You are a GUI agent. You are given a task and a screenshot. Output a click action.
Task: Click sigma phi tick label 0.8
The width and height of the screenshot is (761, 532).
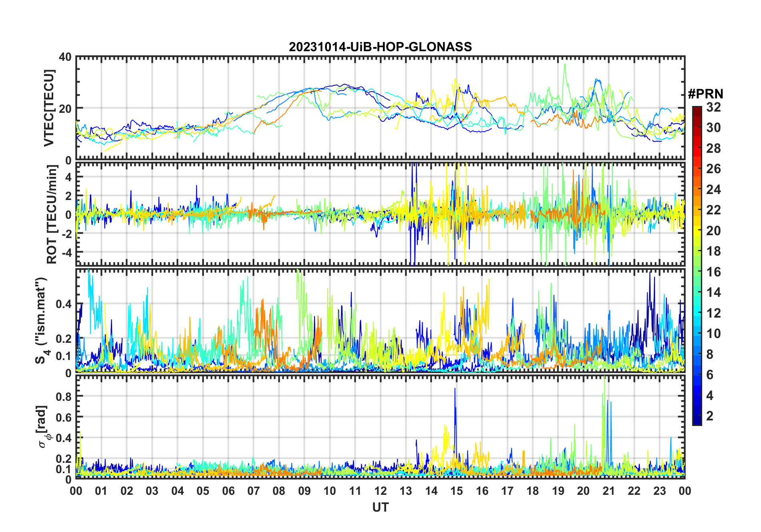tap(64, 396)
